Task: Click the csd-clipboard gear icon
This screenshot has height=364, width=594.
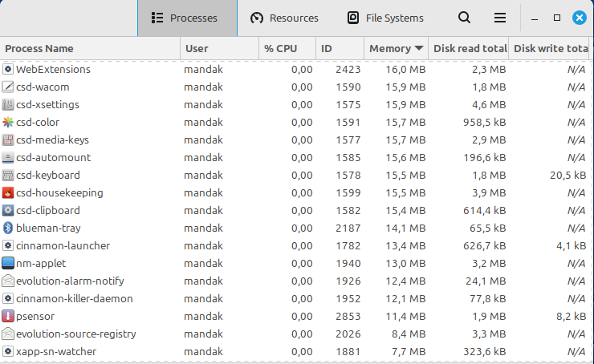Action: (x=8, y=210)
